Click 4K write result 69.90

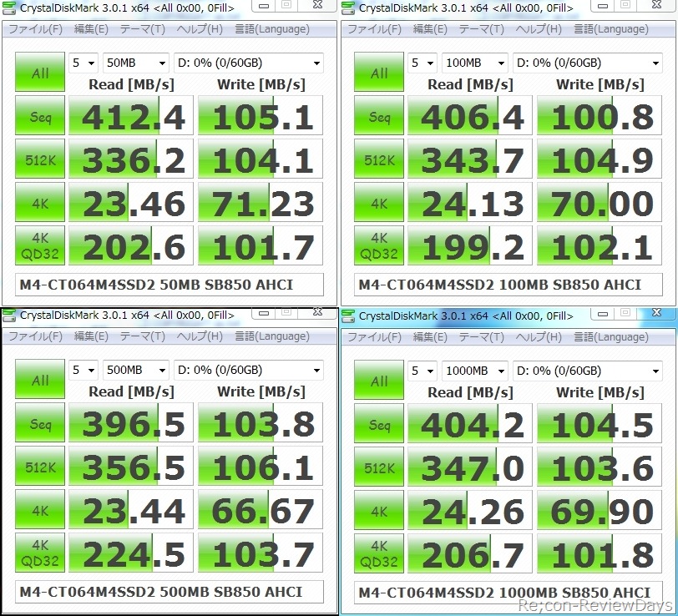pos(600,510)
